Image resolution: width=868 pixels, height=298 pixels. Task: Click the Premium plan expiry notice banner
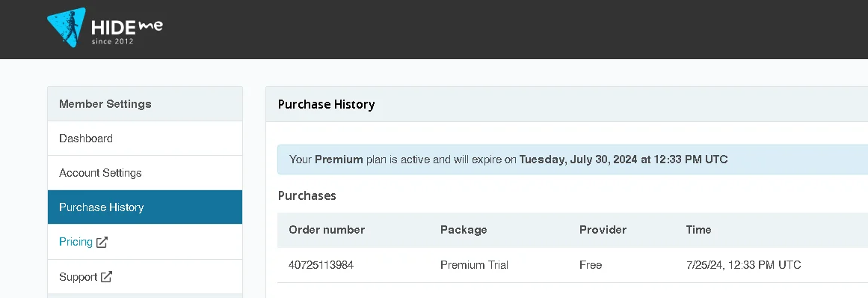tap(573, 159)
